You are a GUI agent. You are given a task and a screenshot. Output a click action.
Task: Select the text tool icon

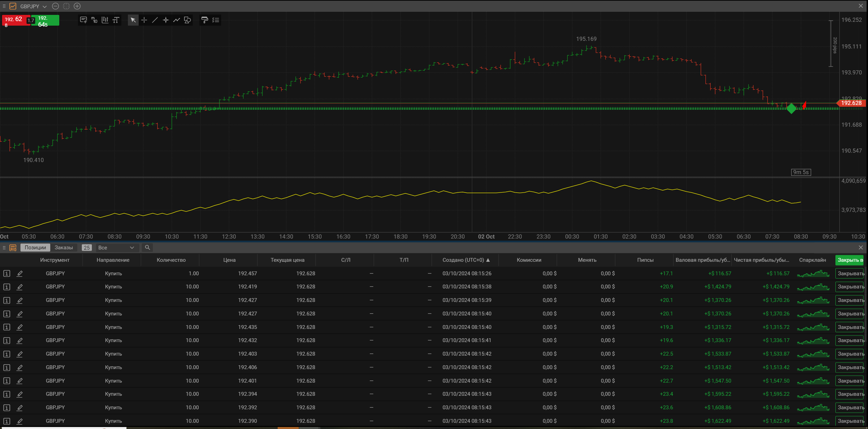click(x=116, y=20)
